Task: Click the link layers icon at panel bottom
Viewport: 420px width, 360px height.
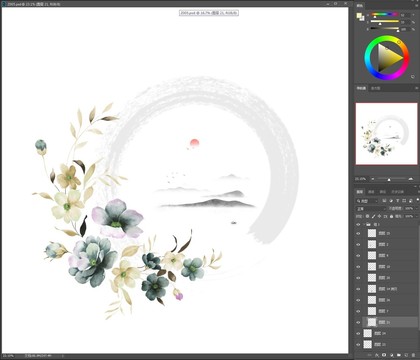Action: click(370, 355)
